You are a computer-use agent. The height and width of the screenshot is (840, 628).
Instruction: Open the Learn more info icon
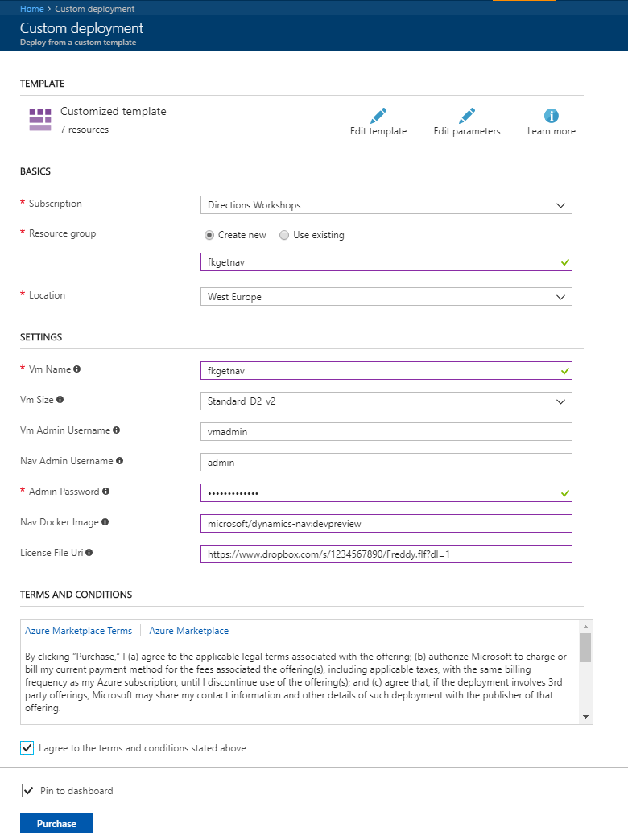(x=552, y=116)
